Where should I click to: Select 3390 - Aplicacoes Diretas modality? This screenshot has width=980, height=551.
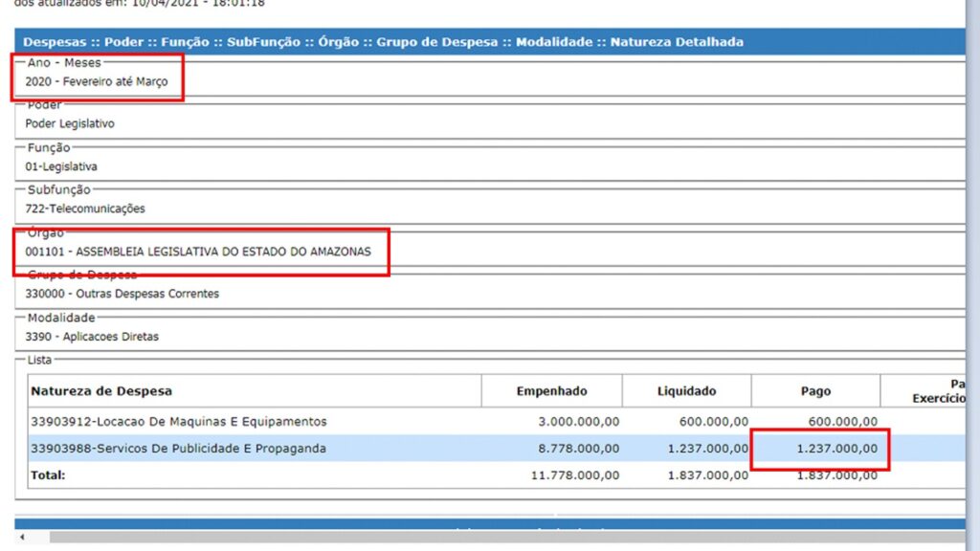pyautogui.click(x=92, y=337)
